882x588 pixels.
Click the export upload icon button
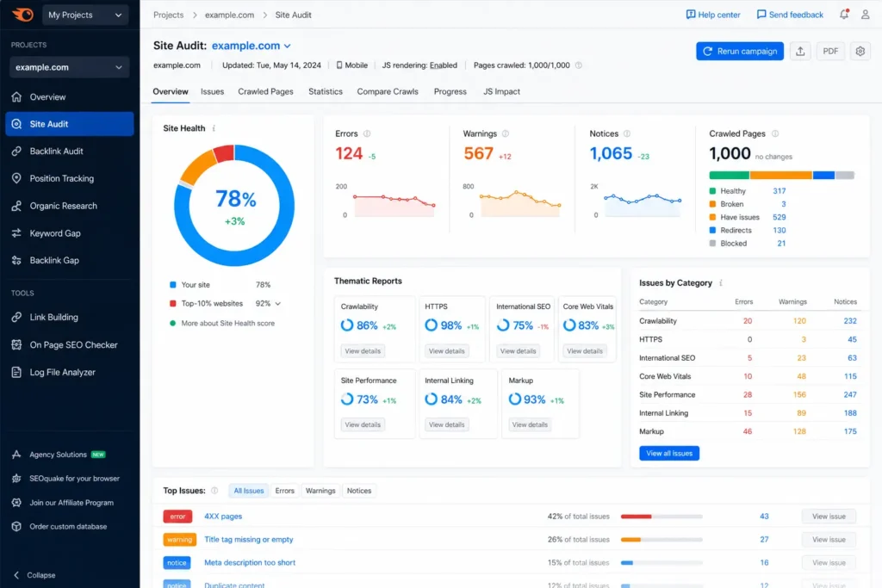tap(800, 51)
